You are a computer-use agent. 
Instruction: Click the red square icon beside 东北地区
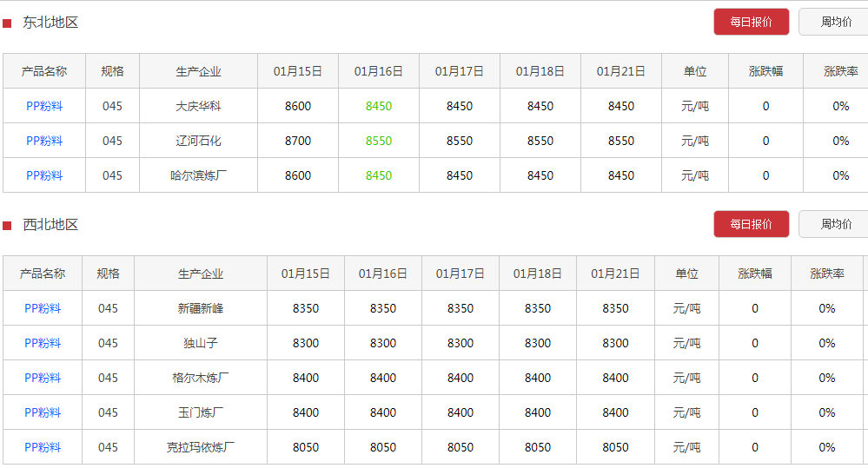7,23
